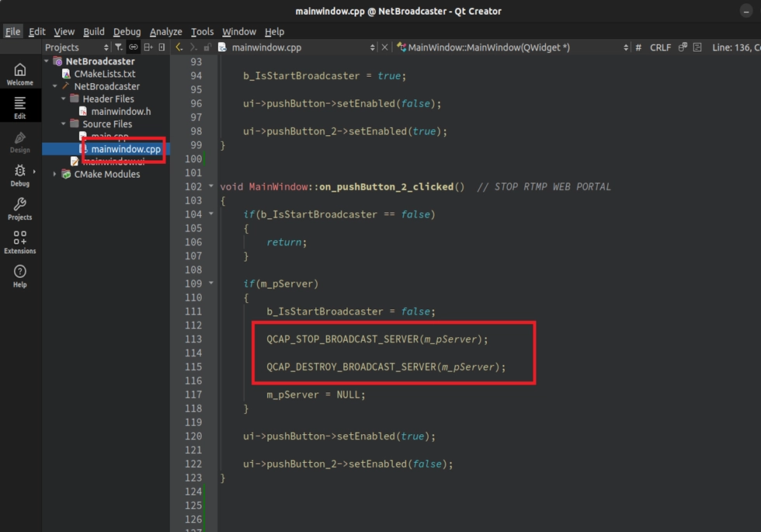Image resolution: width=761 pixels, height=532 pixels.
Task: Select CMakeLists.txt in project tree
Action: tap(104, 74)
